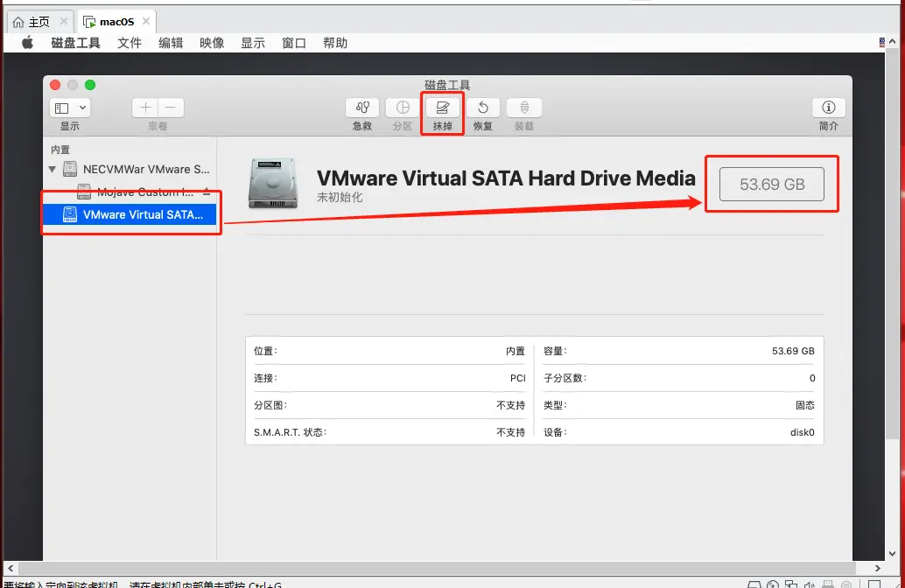Eject the Mojave Custom volume
This screenshot has width=905, height=588.
point(207,192)
